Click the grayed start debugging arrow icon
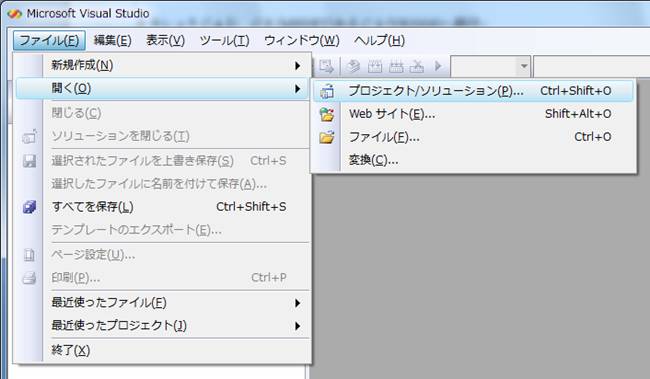Screen dimensions: 650x379 point(438,66)
